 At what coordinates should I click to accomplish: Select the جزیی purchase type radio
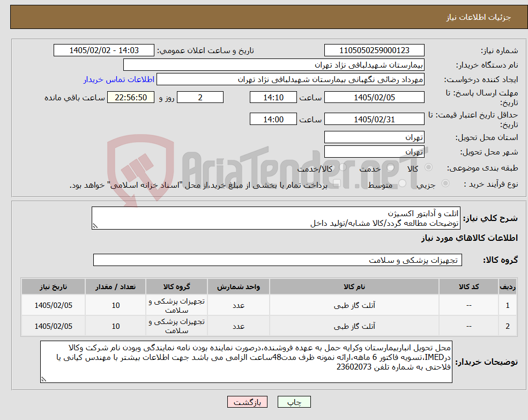445,183
